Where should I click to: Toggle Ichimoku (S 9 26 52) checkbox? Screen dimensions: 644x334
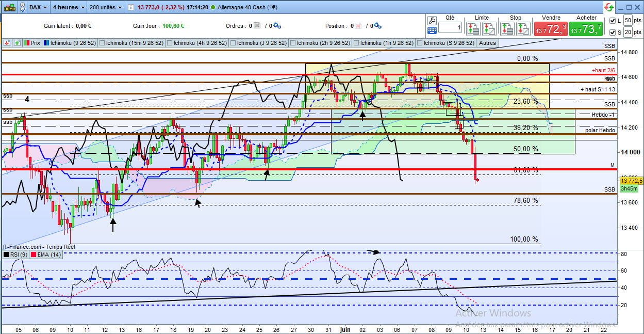click(x=420, y=43)
